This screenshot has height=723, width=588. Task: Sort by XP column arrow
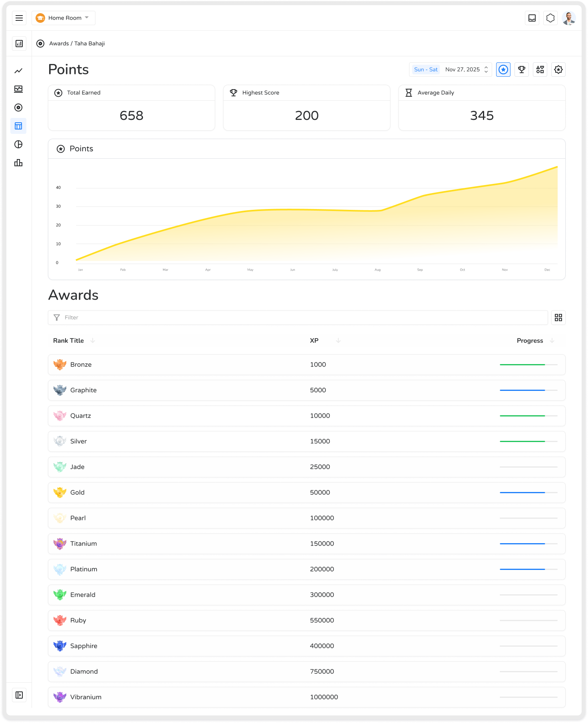[x=338, y=341]
